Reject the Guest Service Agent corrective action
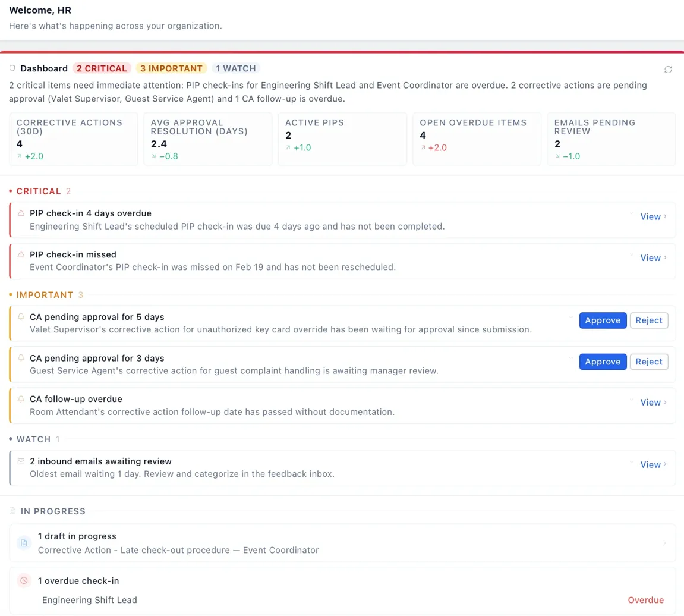The width and height of the screenshot is (684, 616). [649, 362]
